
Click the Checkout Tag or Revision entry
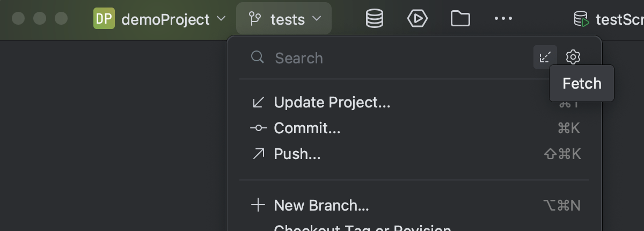point(362,228)
